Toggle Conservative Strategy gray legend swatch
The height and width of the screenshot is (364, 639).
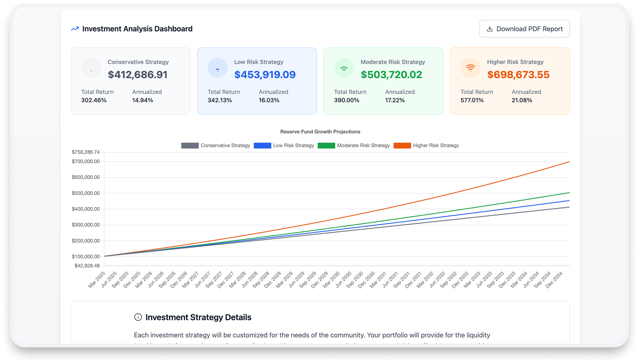(x=190, y=145)
